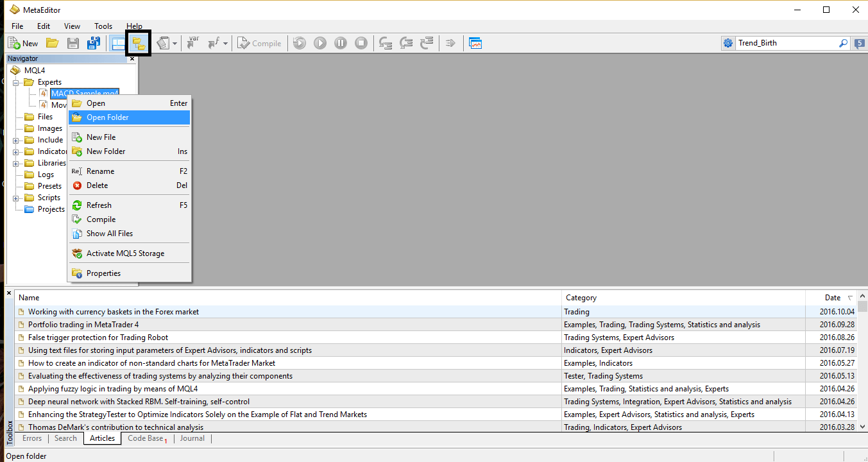This screenshot has height=462, width=868.
Task: Choose Open in the context menu
Action: click(129, 103)
